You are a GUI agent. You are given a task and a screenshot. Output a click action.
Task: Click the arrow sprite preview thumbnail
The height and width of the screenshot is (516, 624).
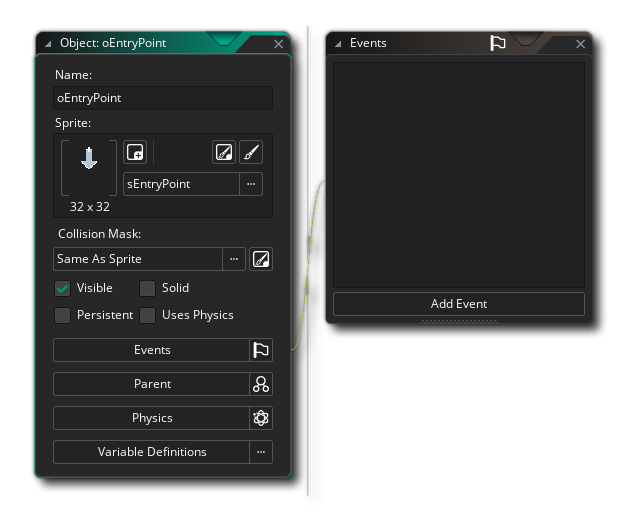89,167
